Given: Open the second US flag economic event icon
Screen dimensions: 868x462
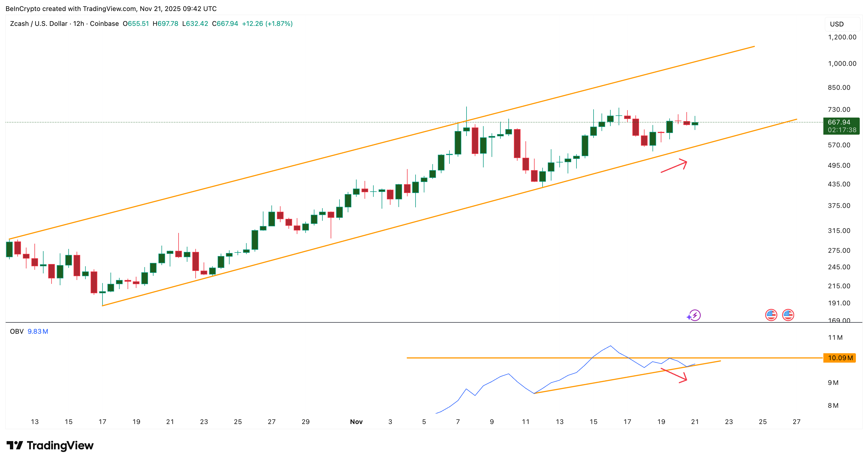Looking at the screenshot, I should click(x=788, y=315).
